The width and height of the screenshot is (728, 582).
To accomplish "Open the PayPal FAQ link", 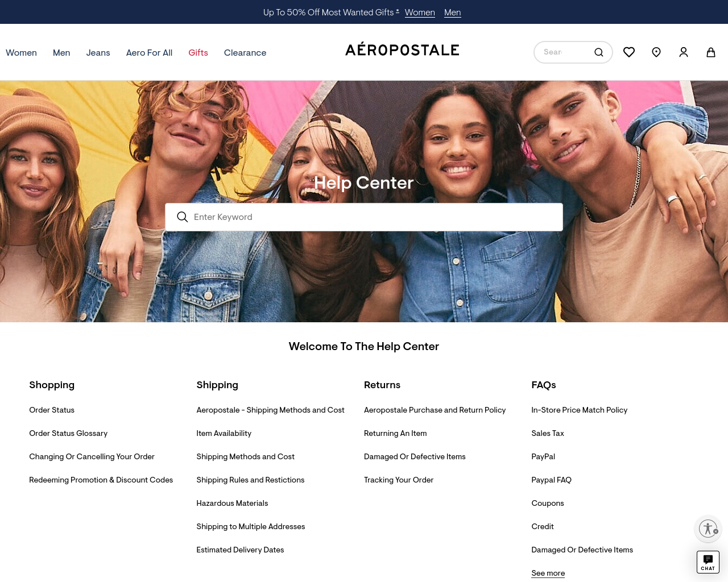I will click(551, 480).
